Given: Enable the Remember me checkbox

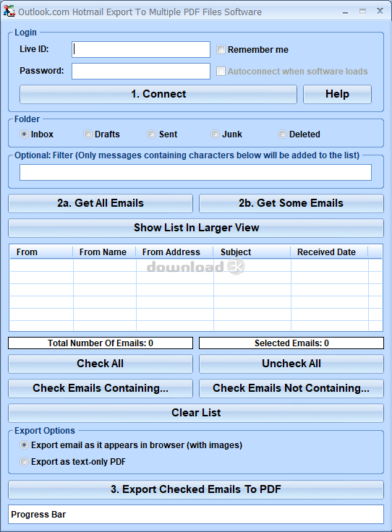Looking at the screenshot, I should 221,50.
